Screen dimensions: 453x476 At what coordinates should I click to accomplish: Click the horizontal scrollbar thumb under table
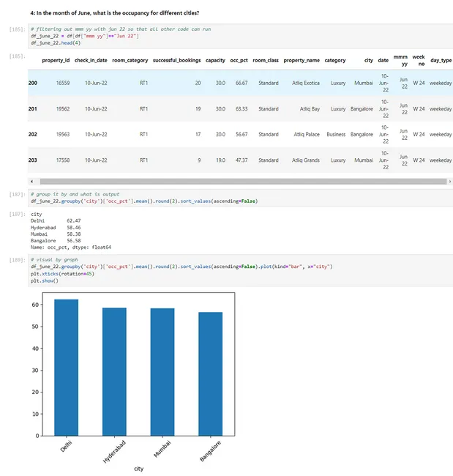pyautogui.click(x=243, y=182)
